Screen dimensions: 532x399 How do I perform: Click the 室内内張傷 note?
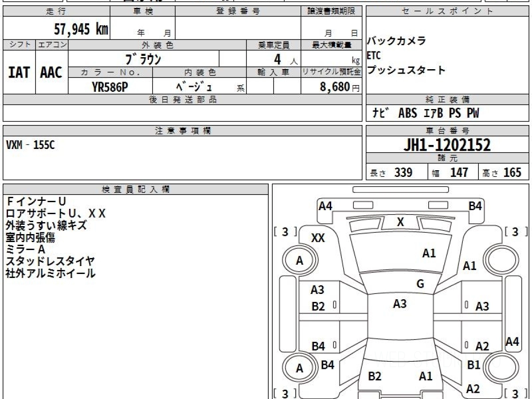[31, 237]
